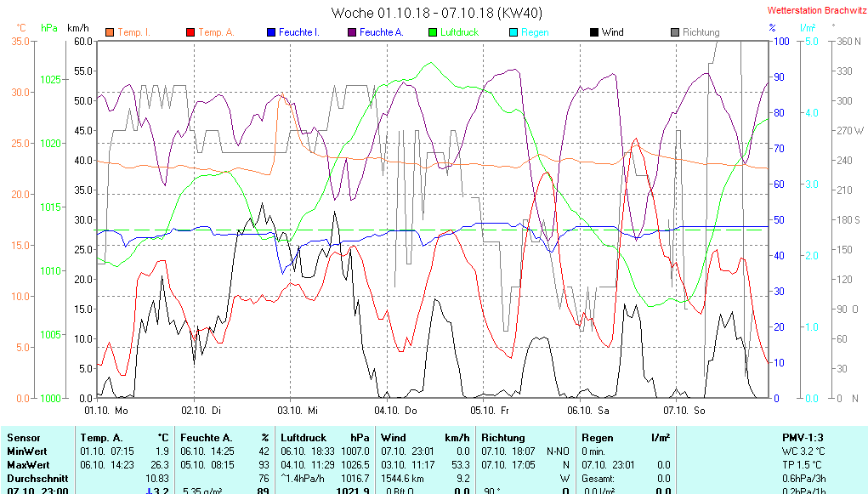Screen dimensions: 868x494
Task: Select the black Wind legend swatch
Action: (x=593, y=33)
